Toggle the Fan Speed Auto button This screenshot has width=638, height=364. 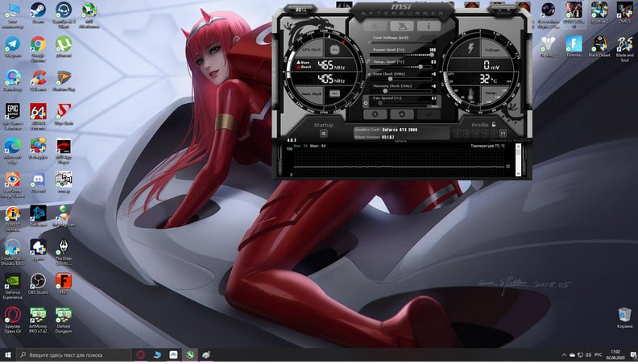(x=433, y=105)
